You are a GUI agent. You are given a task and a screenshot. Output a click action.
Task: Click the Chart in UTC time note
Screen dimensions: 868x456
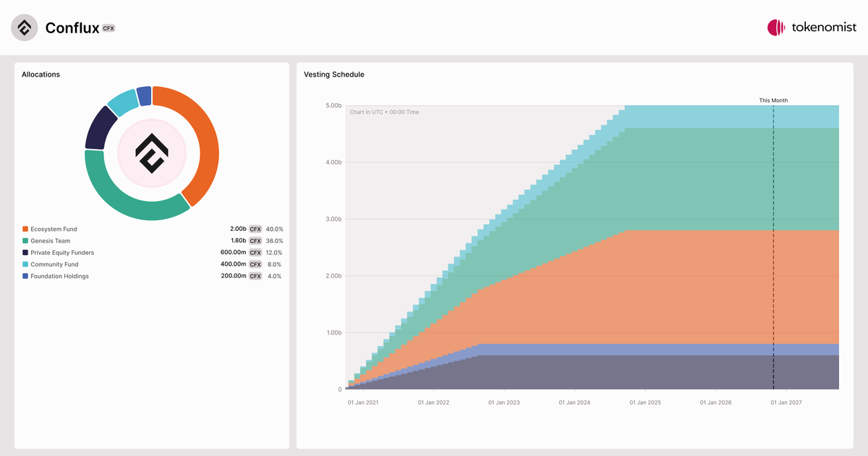click(x=384, y=112)
